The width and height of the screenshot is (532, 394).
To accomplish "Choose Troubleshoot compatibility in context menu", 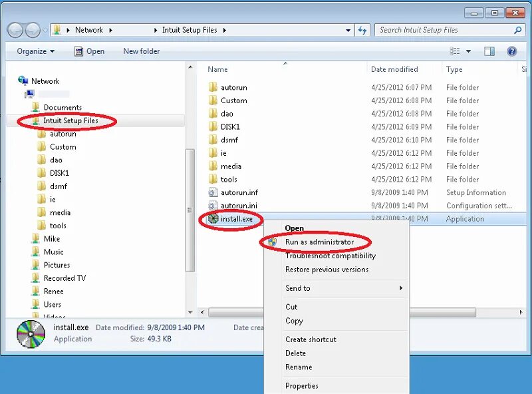I will tap(331, 256).
